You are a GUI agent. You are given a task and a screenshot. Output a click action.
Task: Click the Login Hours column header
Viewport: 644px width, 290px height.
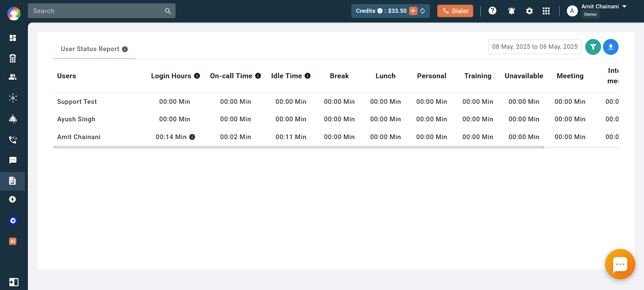point(171,76)
